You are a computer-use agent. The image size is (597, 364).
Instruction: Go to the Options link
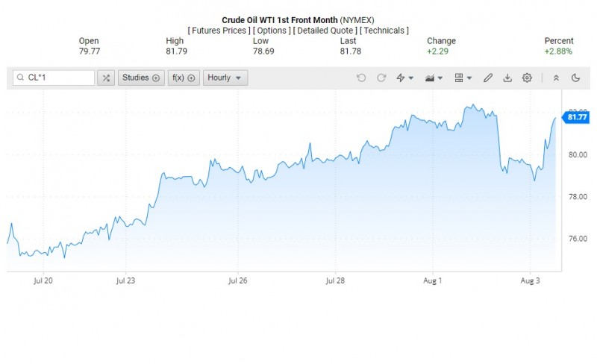272,31
